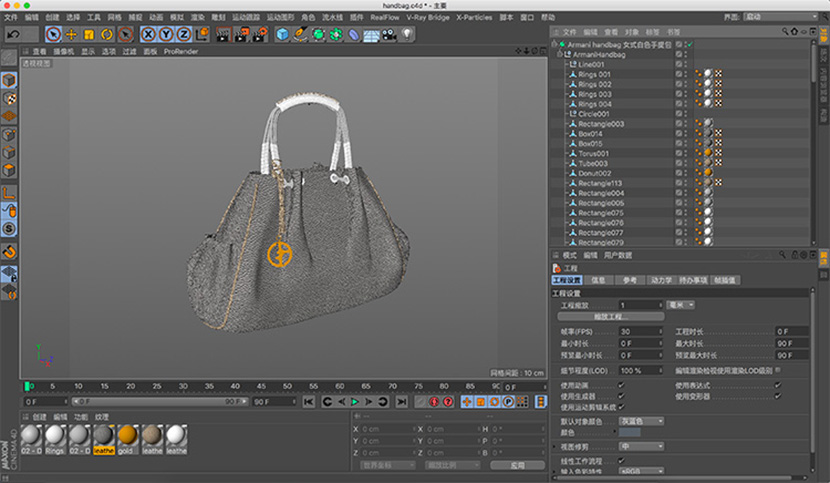Click the 应用 apply button in coordinates
This screenshot has height=483, width=830.
click(x=517, y=466)
